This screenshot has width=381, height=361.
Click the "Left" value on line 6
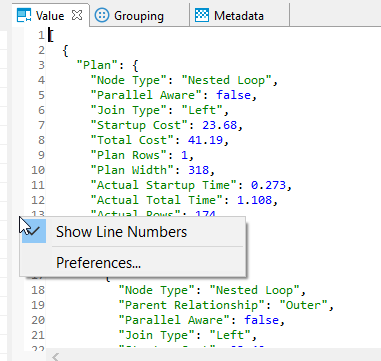[x=202, y=110]
